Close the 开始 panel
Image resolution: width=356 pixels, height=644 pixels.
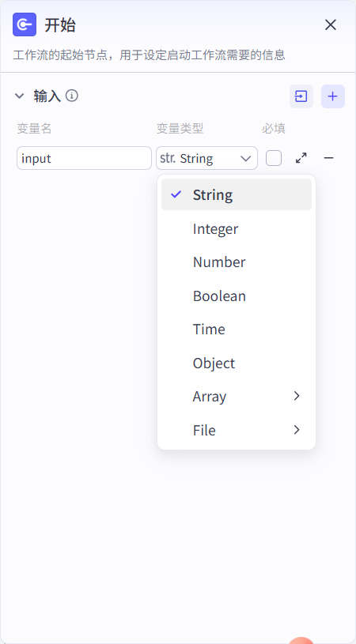(x=331, y=24)
